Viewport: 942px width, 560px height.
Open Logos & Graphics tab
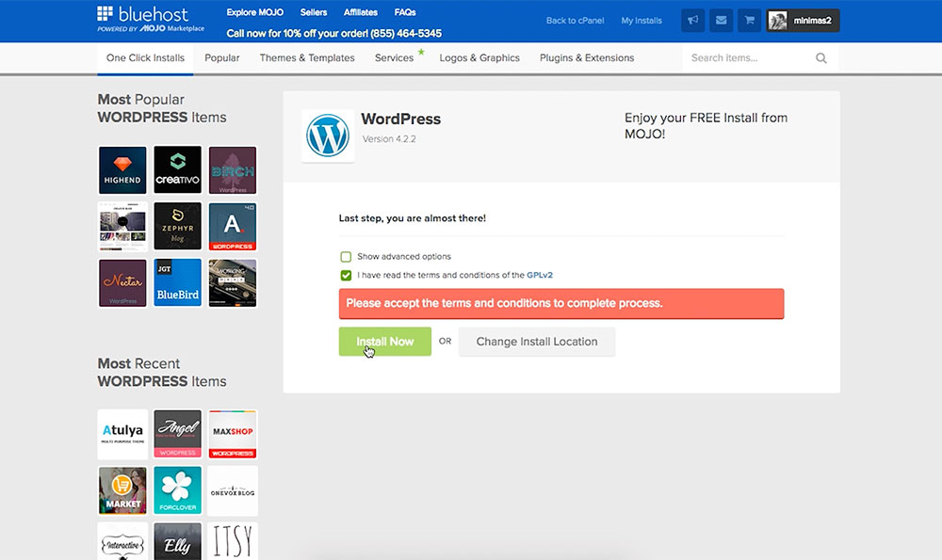pos(479,58)
